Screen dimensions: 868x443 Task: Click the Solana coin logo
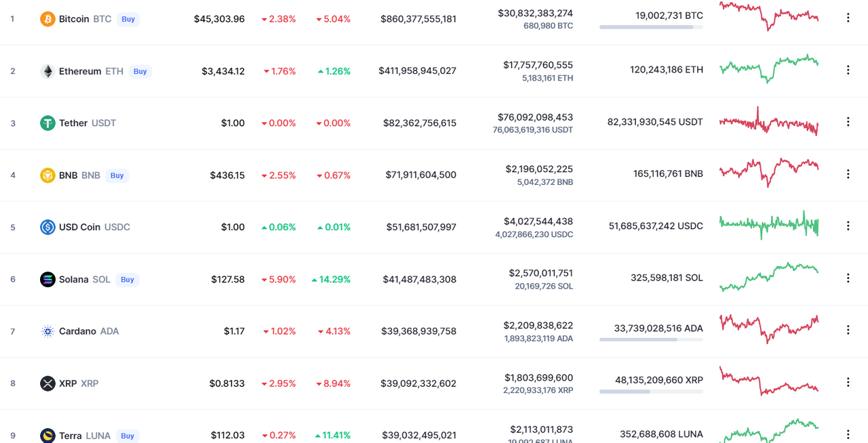47,279
